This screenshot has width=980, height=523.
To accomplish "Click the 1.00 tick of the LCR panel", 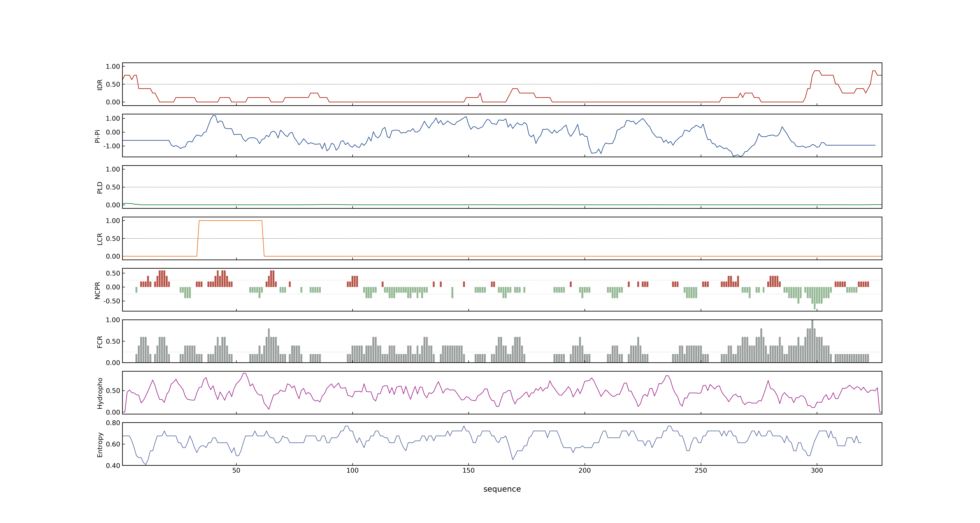I will click(x=113, y=221).
